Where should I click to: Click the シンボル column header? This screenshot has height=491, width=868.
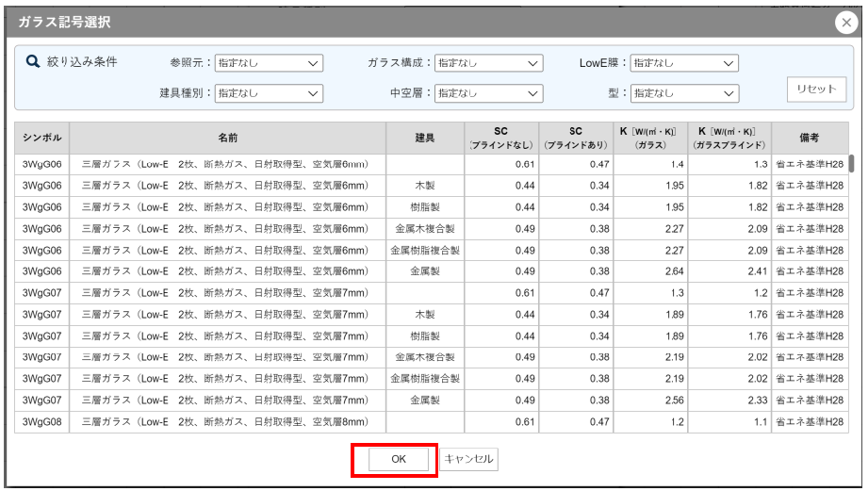coord(42,138)
